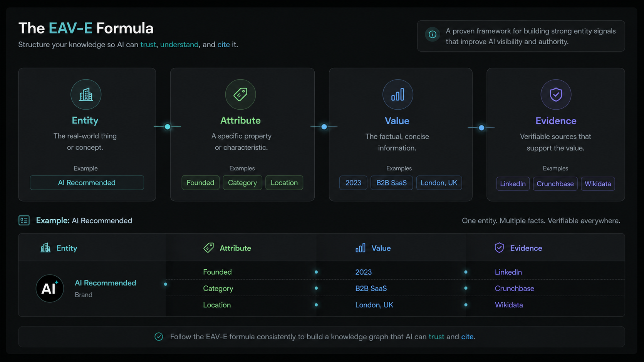Select the 'Crunchbase' chip in the Evidence card
This screenshot has height=362, width=644.
pos(555,184)
